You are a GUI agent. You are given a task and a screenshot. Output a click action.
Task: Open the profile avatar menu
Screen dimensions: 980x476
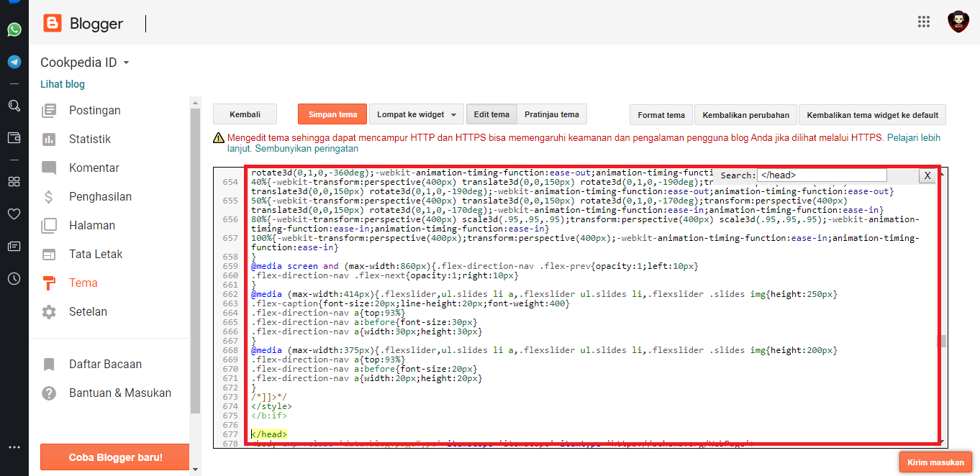[958, 22]
